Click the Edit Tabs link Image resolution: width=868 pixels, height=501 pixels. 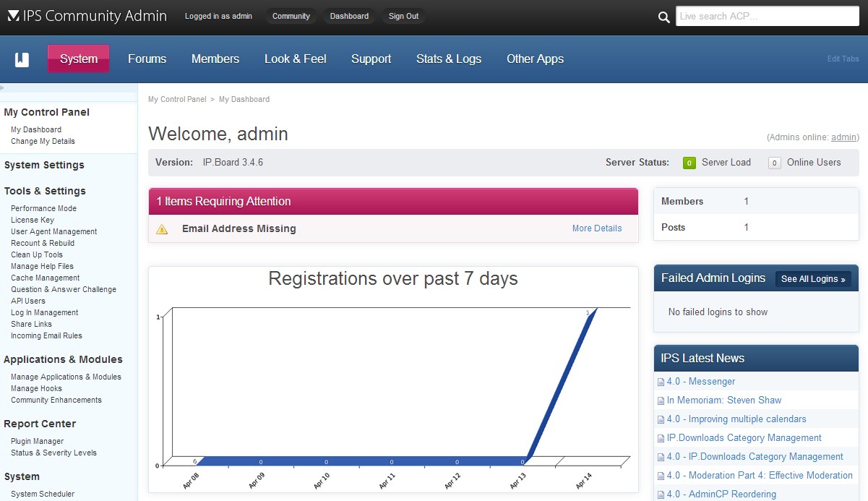point(843,59)
